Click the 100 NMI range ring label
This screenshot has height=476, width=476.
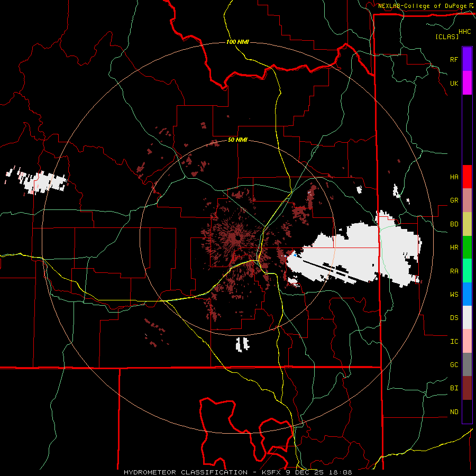[237, 42]
